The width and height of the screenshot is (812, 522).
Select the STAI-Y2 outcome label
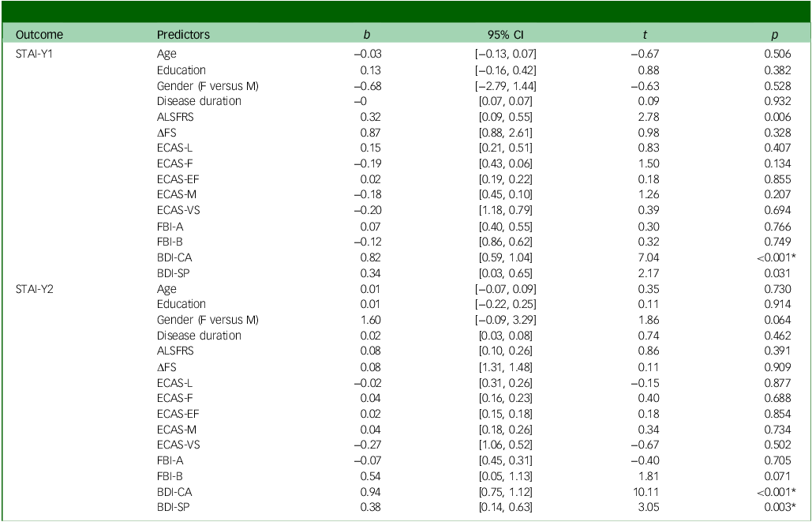(x=34, y=289)
